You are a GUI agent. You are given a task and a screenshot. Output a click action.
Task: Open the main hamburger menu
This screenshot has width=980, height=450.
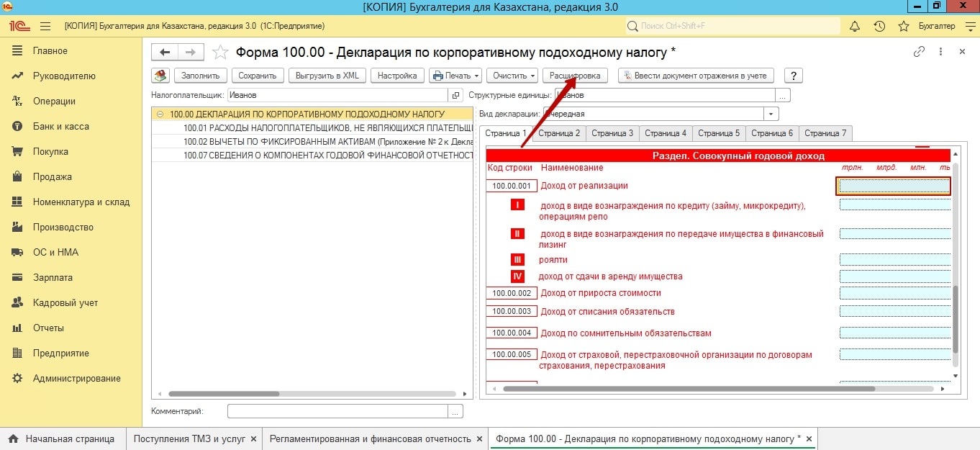pyautogui.click(x=45, y=26)
